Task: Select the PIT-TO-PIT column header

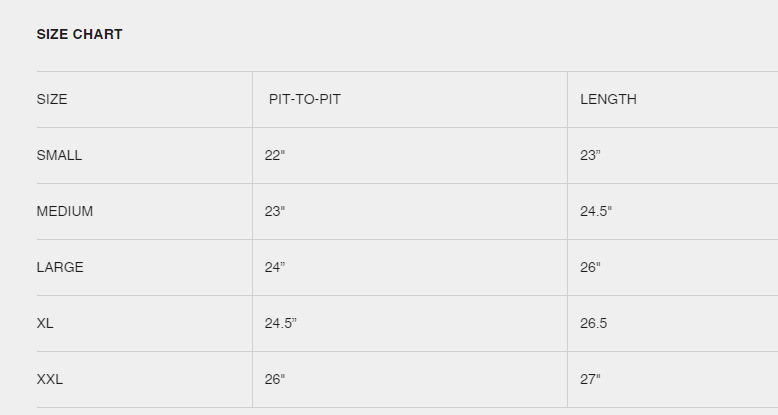Action: point(312,99)
